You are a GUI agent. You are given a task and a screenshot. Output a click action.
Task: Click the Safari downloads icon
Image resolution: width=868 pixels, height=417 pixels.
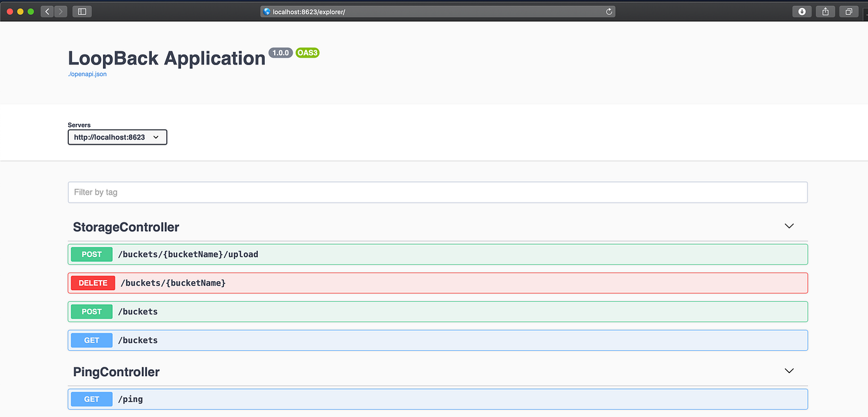coord(801,11)
